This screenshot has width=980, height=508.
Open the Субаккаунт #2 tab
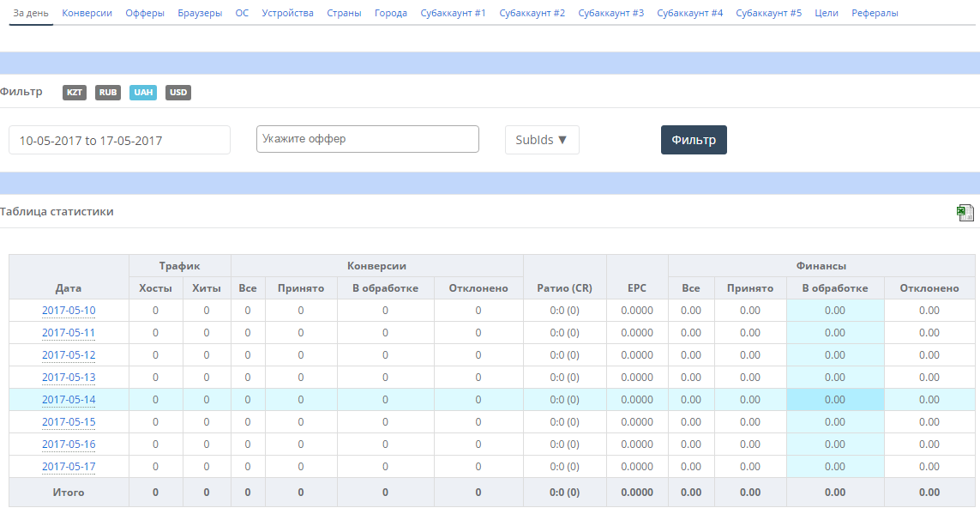pyautogui.click(x=532, y=13)
